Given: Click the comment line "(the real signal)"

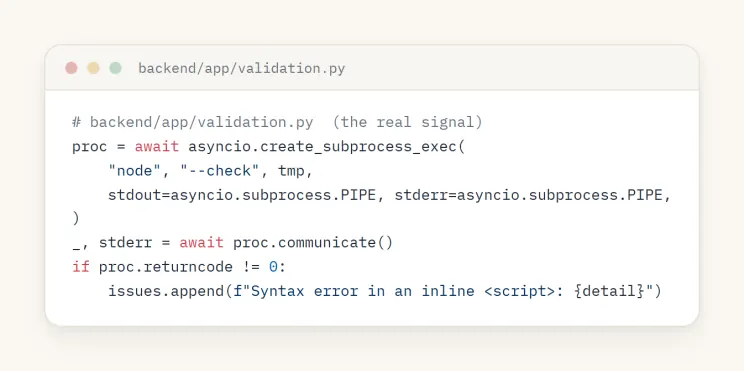Looking at the screenshot, I should tap(407, 122).
